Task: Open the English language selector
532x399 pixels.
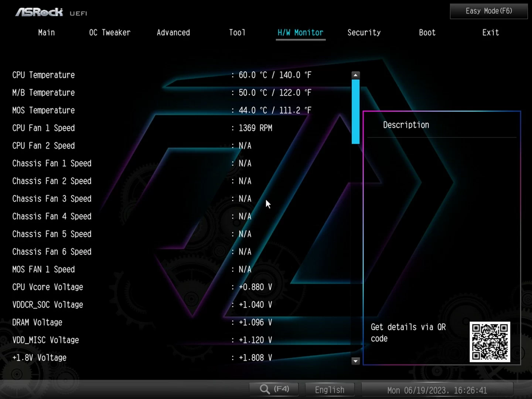Action: coord(330,390)
